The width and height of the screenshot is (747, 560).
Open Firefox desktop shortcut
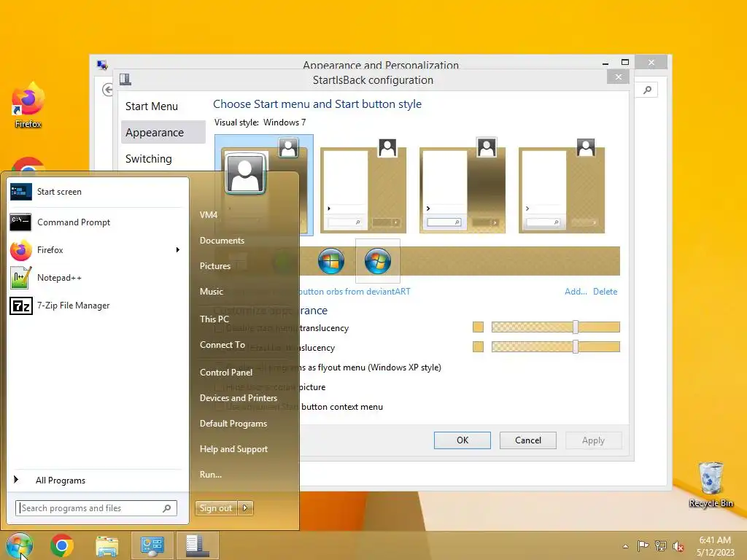click(x=28, y=106)
